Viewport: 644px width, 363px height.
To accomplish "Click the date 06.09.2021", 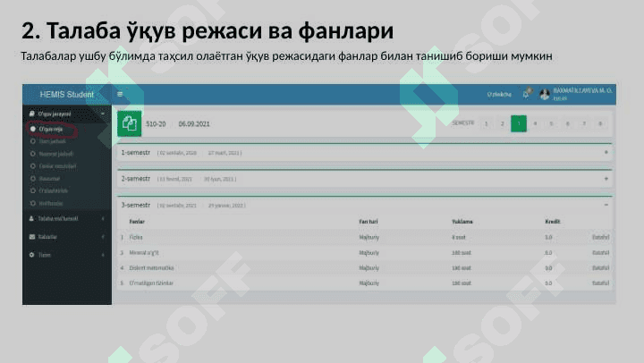I will click(194, 124).
